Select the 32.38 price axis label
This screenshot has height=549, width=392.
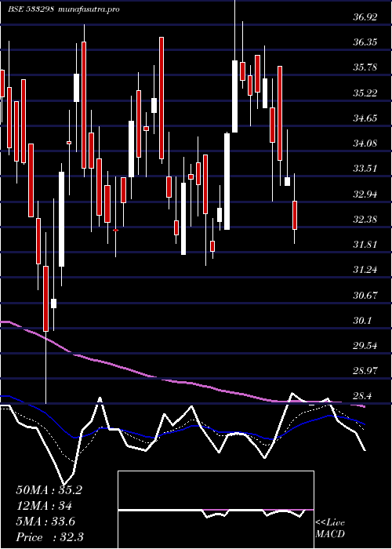coord(365,220)
